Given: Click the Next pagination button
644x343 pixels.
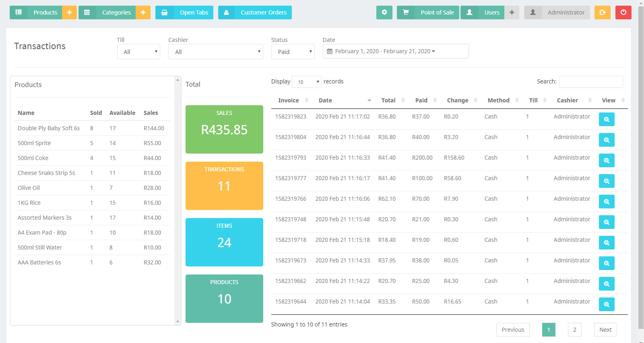Looking at the screenshot, I should click(x=605, y=330).
